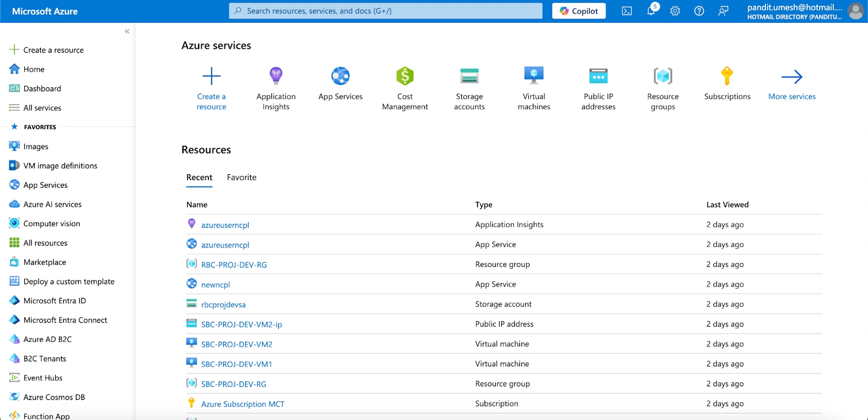The image size is (868, 420).
Task: Open All resources in sidebar
Action: click(x=45, y=243)
